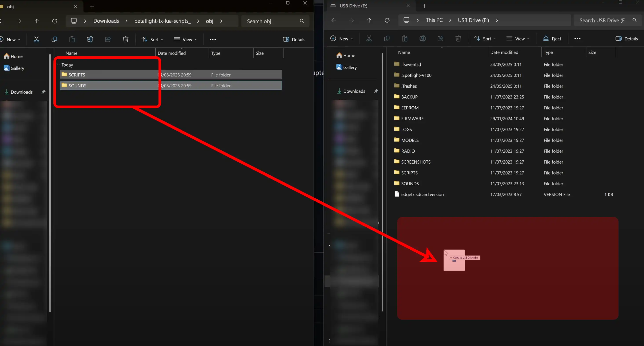Open View dropdown in obj window
Image resolution: width=644 pixels, height=346 pixels.
186,40
